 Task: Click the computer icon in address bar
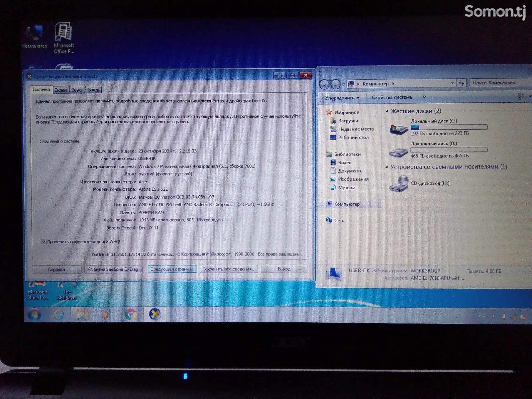click(351, 84)
